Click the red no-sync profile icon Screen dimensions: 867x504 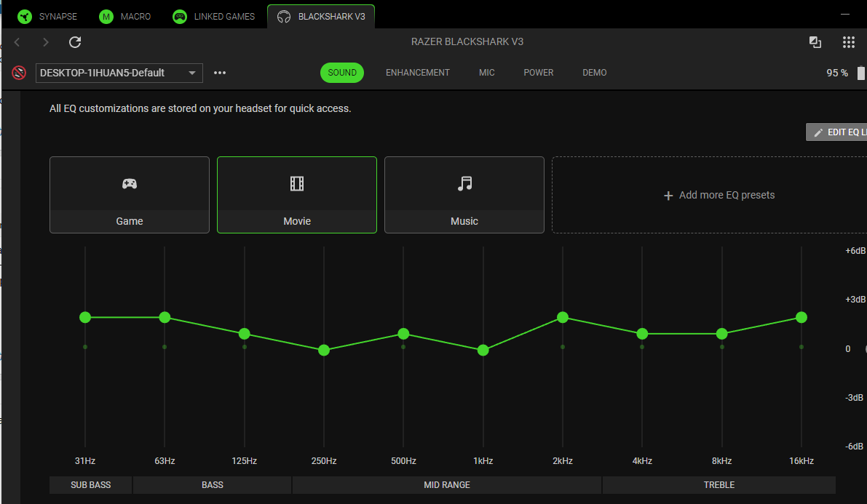(x=19, y=73)
